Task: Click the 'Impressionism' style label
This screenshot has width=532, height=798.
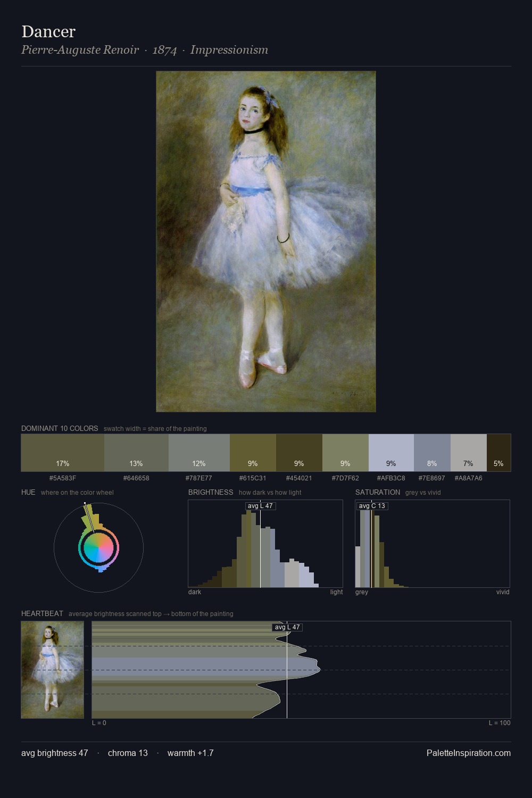Action: pos(229,50)
